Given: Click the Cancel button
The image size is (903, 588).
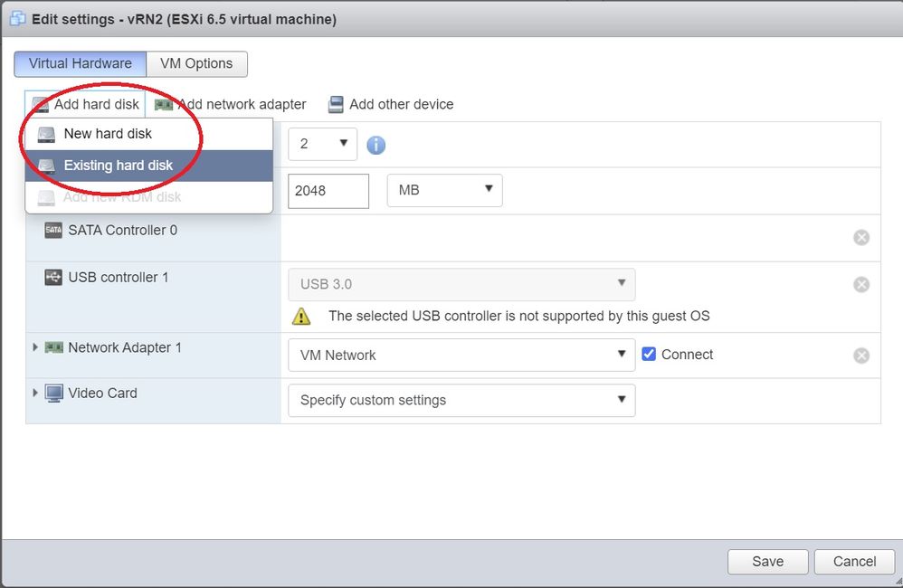Looking at the screenshot, I should point(854,562).
